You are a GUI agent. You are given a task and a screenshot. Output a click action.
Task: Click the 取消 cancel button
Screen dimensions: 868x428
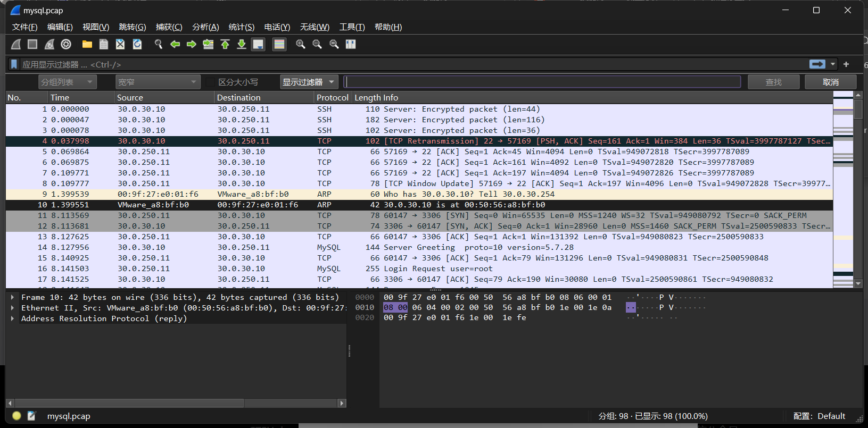click(x=830, y=82)
